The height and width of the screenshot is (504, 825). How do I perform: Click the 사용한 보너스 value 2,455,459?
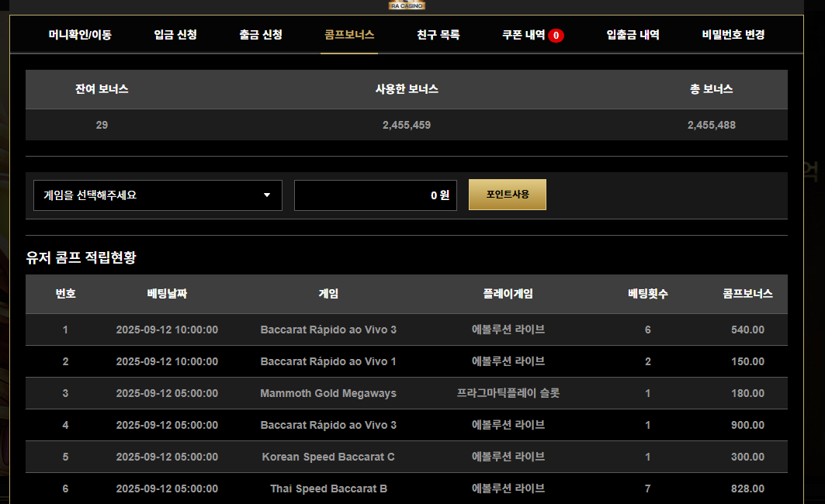(406, 125)
